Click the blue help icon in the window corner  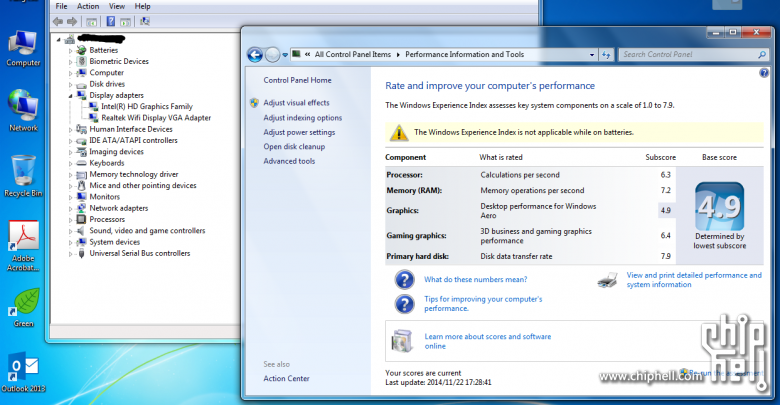point(764,73)
